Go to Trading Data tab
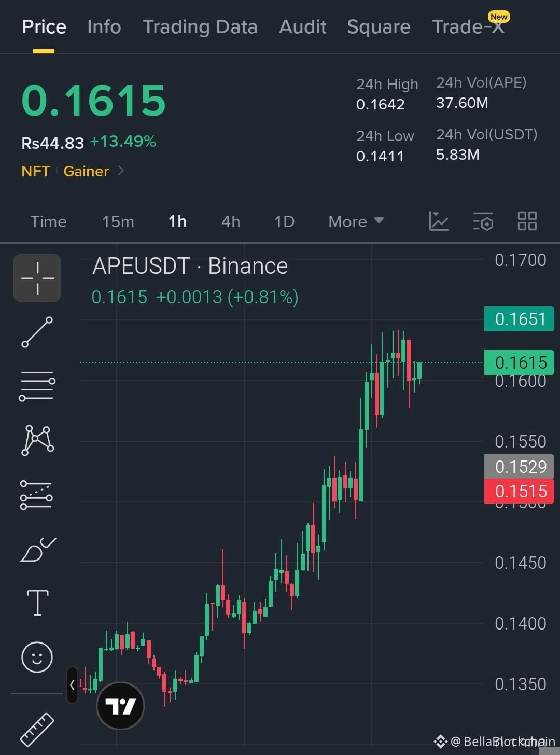This screenshot has width=560, height=755. [200, 27]
